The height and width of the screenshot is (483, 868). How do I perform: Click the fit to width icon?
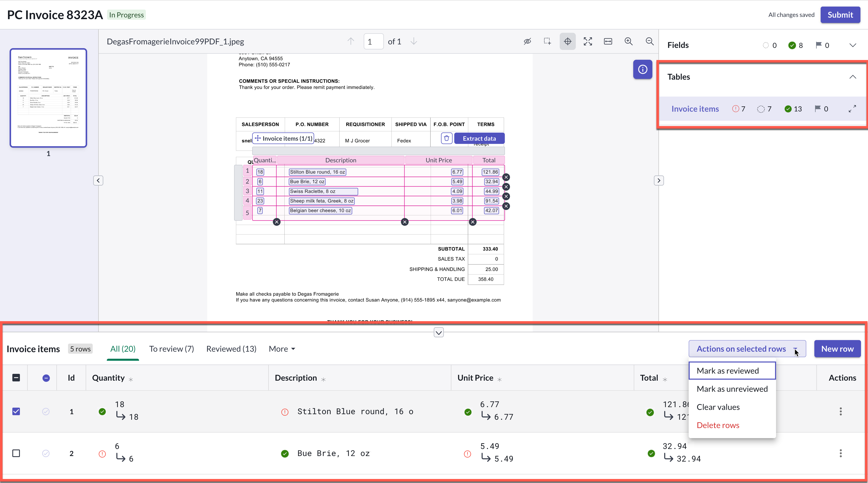(608, 42)
